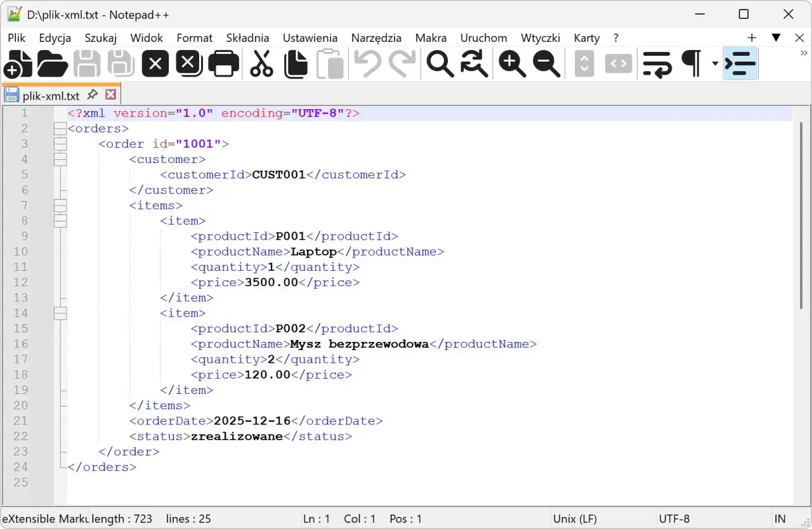Click the Close All documents icon

[189, 64]
